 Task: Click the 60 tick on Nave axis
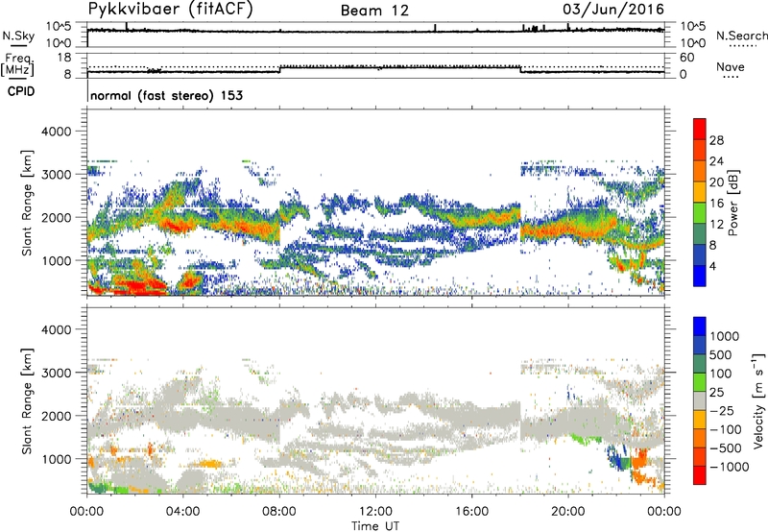686,58
